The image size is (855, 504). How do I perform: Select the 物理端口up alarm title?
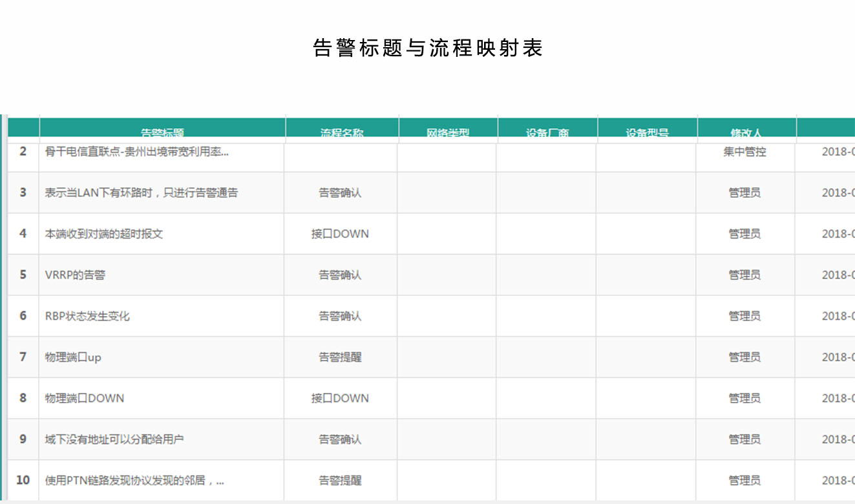(73, 357)
